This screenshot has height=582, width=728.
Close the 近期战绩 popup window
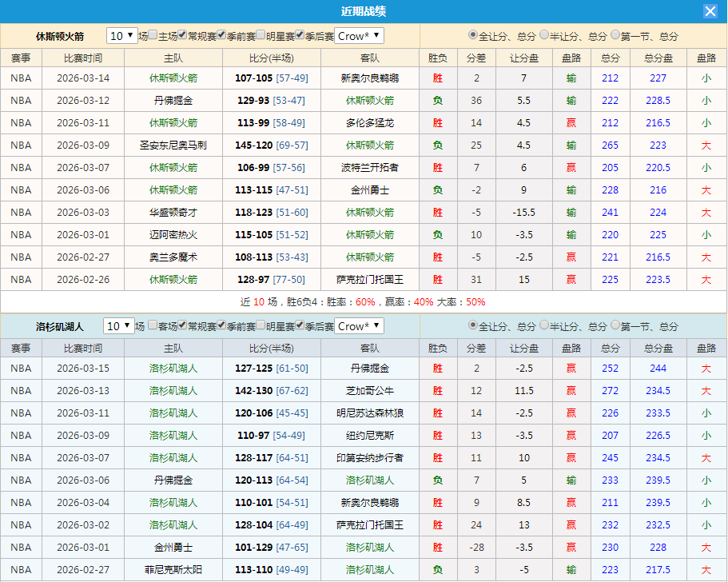[x=710, y=11]
